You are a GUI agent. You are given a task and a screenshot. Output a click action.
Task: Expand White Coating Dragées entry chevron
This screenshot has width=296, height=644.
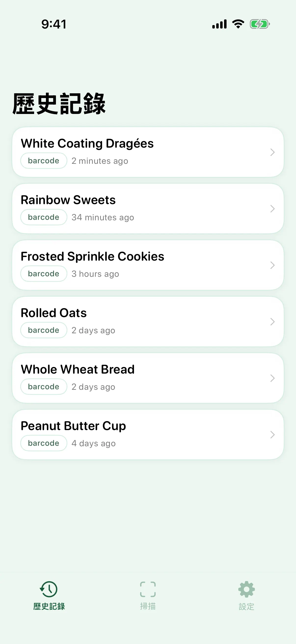(x=272, y=152)
